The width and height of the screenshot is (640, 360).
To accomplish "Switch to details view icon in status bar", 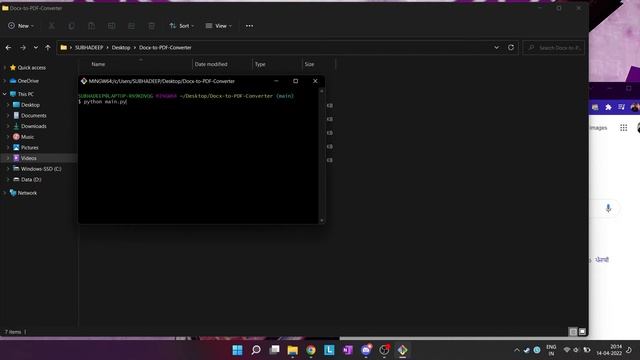I will 573,332.
